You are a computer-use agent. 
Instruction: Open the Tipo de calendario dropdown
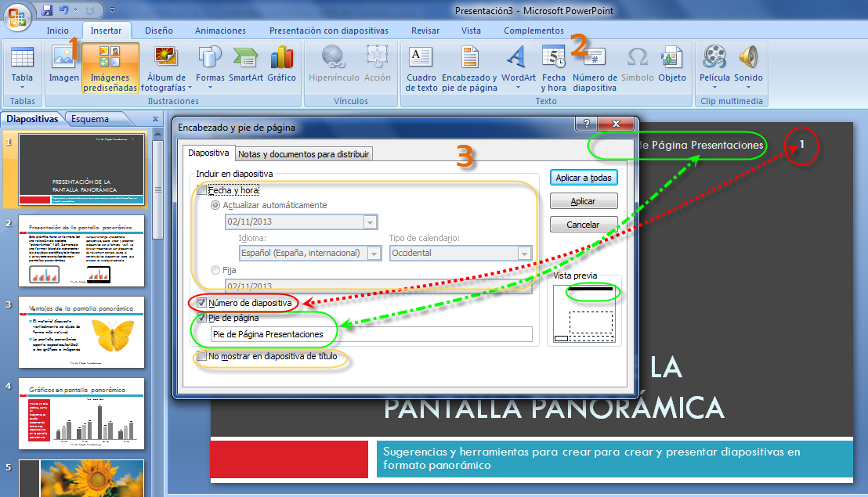tap(523, 254)
